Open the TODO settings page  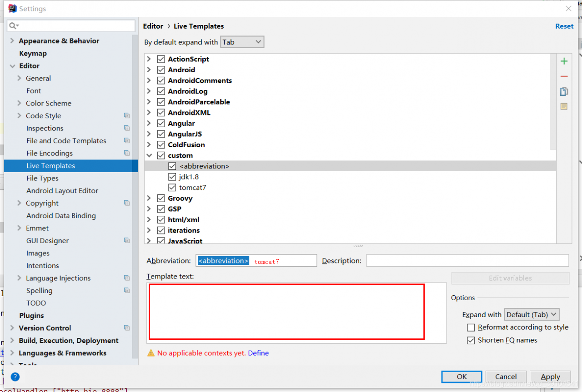36,303
